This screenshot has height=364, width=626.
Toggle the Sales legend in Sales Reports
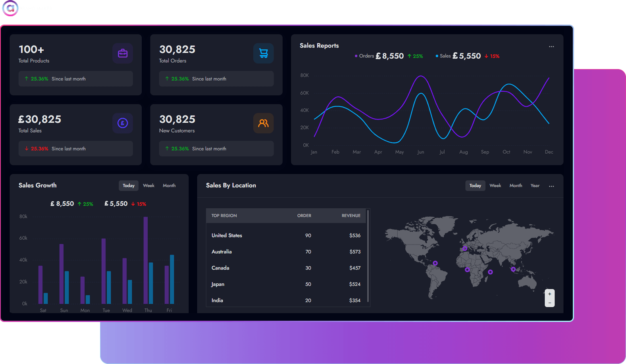pos(443,56)
